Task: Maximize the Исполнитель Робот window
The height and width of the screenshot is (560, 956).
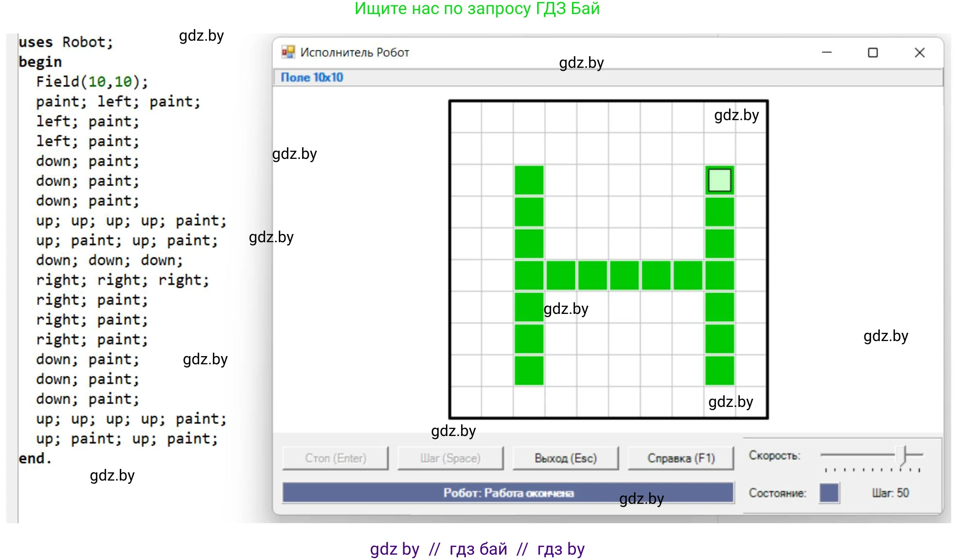Action: tap(873, 52)
